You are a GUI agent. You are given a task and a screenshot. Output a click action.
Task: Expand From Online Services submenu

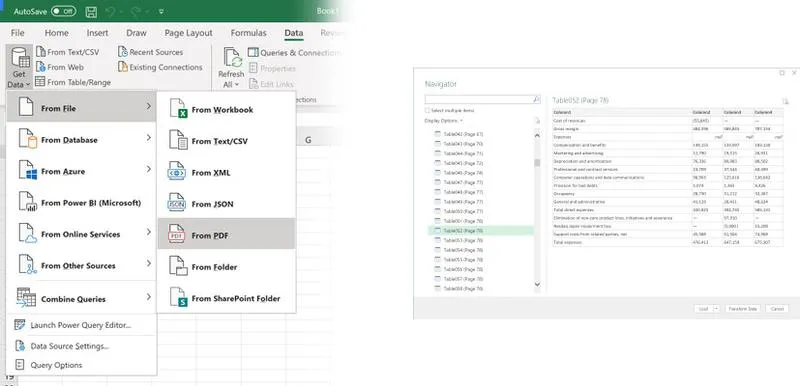[82, 234]
